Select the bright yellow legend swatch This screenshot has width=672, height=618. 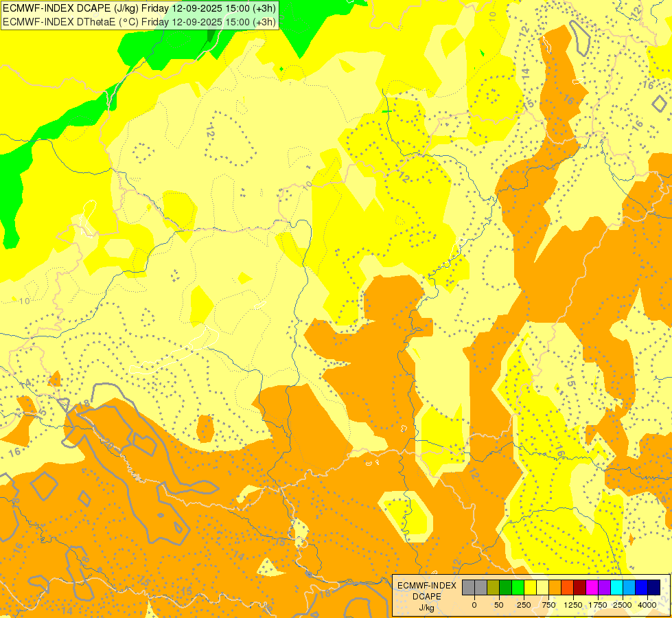(530, 587)
